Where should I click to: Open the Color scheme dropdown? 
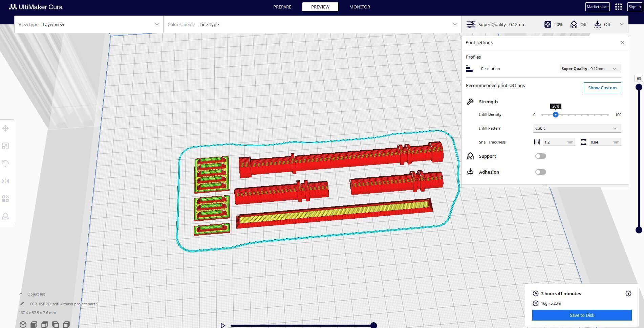click(312, 24)
